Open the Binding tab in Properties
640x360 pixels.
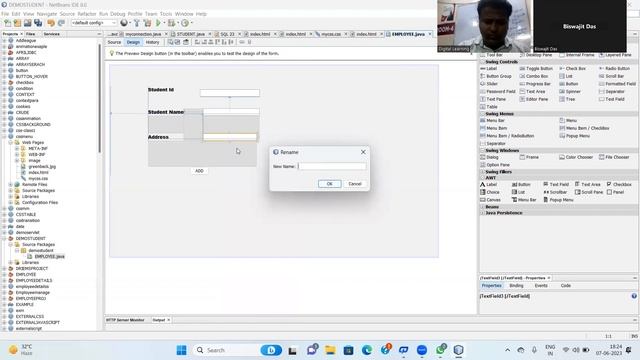pyautogui.click(x=516, y=286)
